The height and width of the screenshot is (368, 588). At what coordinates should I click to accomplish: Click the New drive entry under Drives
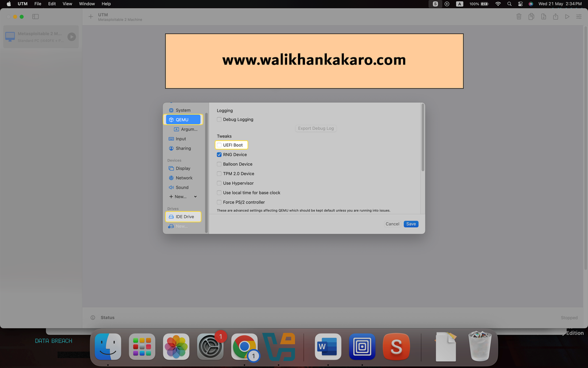[178, 226]
